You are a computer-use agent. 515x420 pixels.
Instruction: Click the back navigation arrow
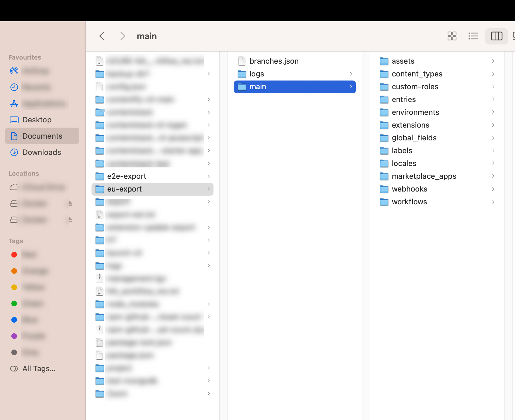102,36
